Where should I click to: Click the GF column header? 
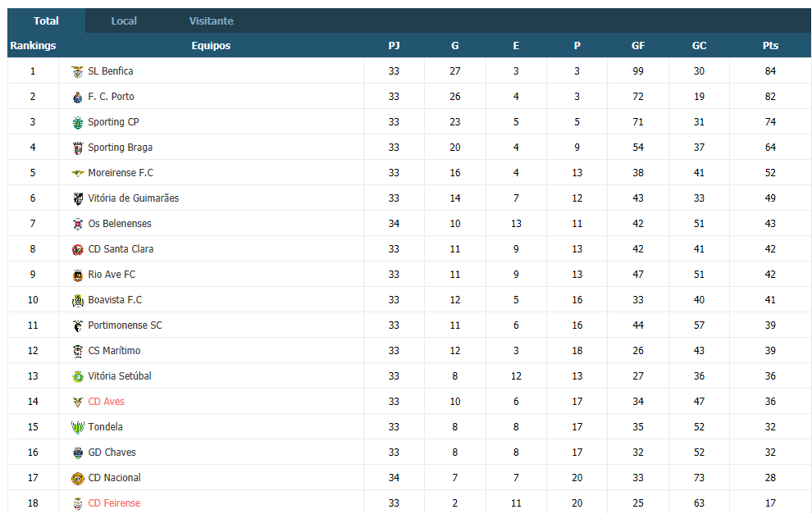point(638,46)
